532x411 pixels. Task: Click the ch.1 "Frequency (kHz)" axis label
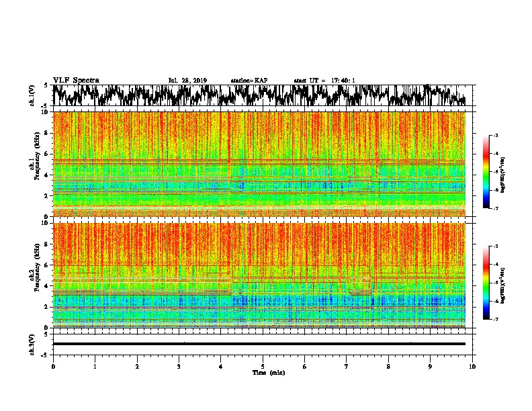(x=37, y=156)
